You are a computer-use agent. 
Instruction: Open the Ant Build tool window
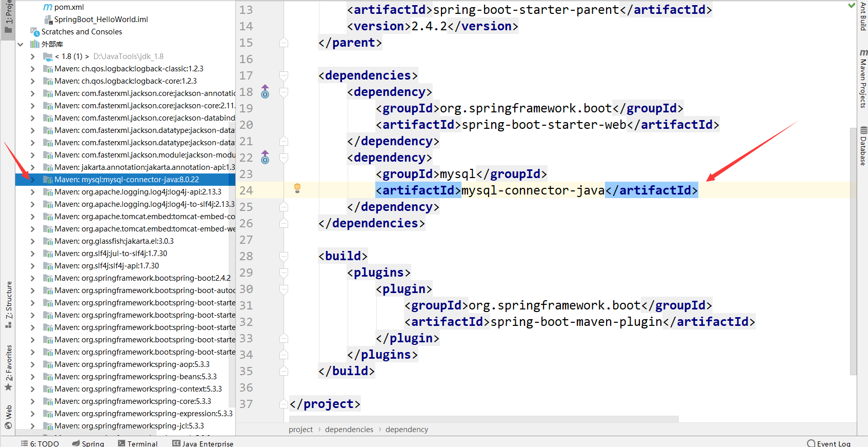[x=863, y=16]
